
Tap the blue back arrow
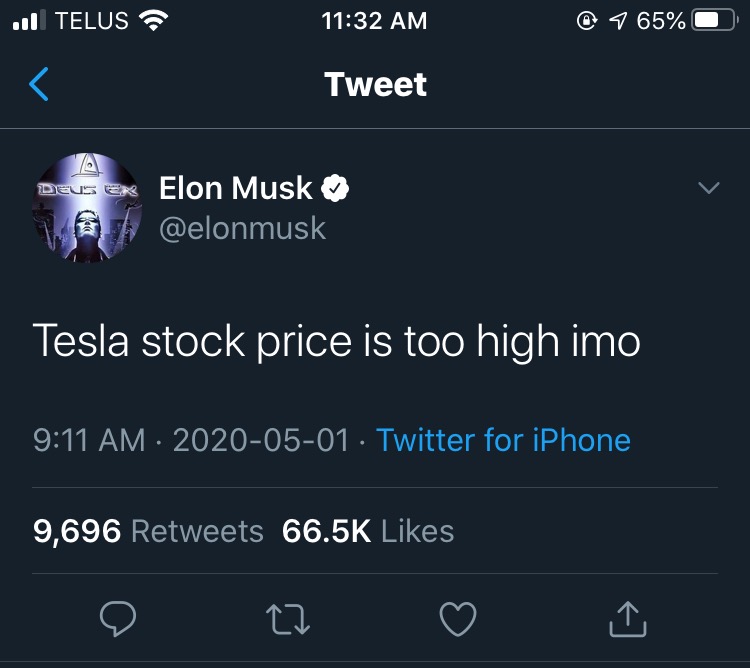(x=39, y=85)
